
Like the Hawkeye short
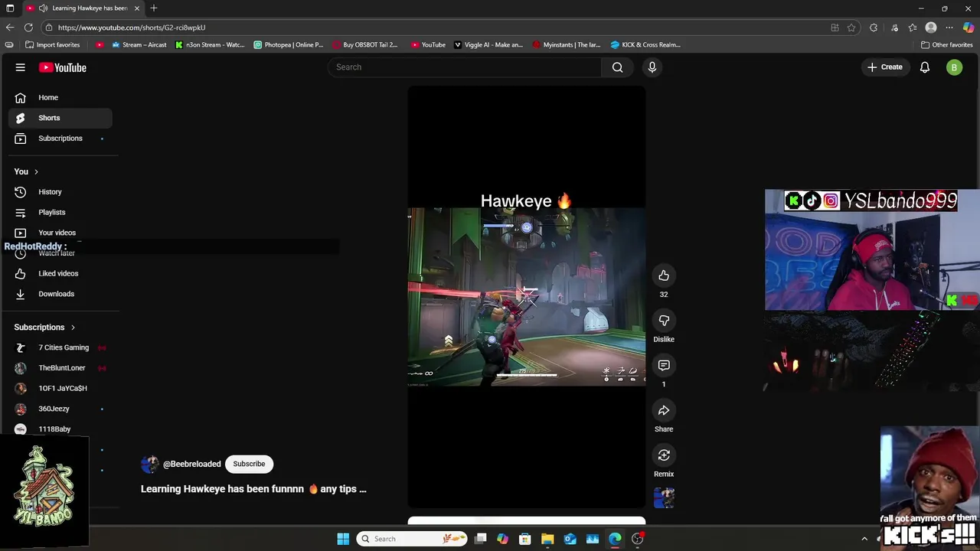[664, 275]
